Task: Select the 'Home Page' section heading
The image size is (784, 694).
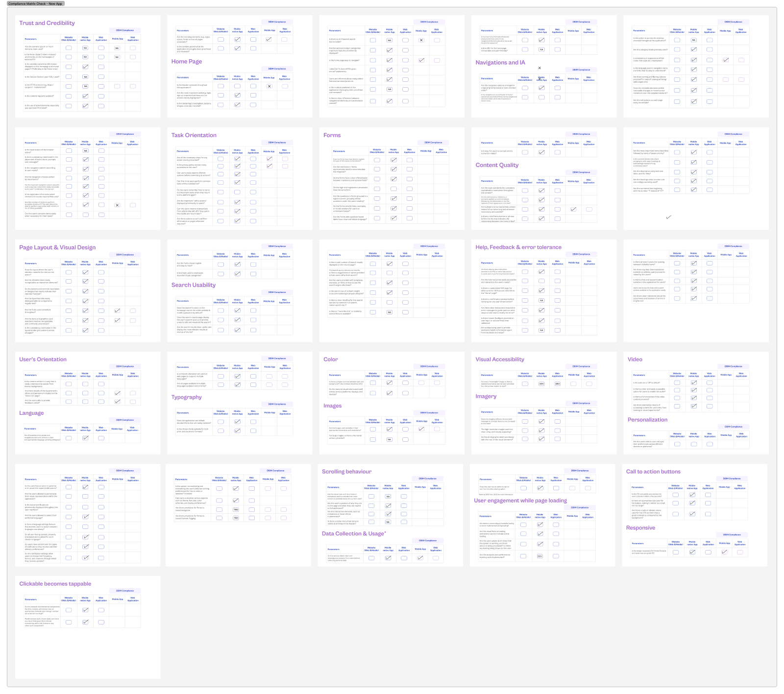Action: (187, 62)
